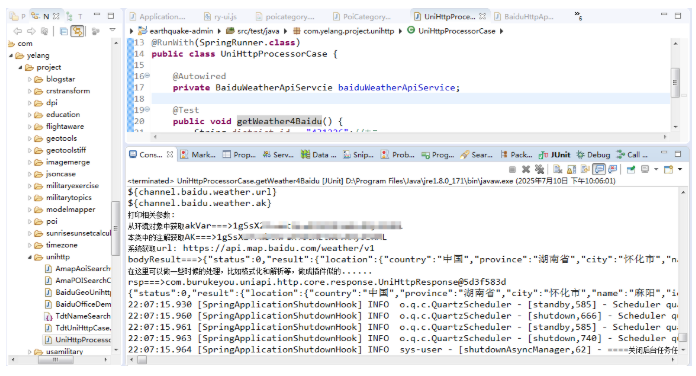696x376 pixels.
Task: Switch to the Debug view tab
Action: (593, 155)
